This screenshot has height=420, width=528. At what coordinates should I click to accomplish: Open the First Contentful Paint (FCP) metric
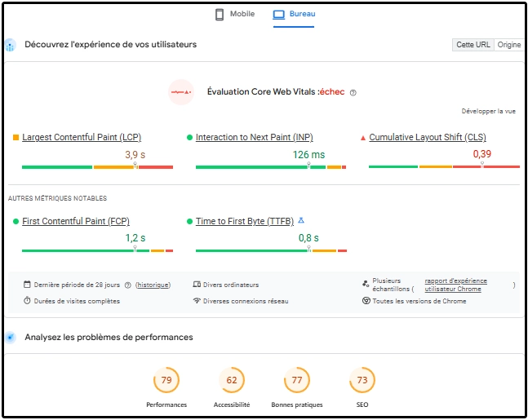click(75, 221)
